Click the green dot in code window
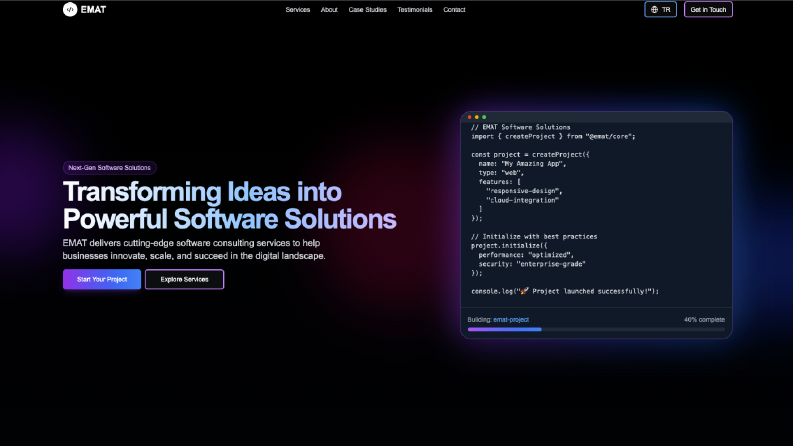 (484, 117)
